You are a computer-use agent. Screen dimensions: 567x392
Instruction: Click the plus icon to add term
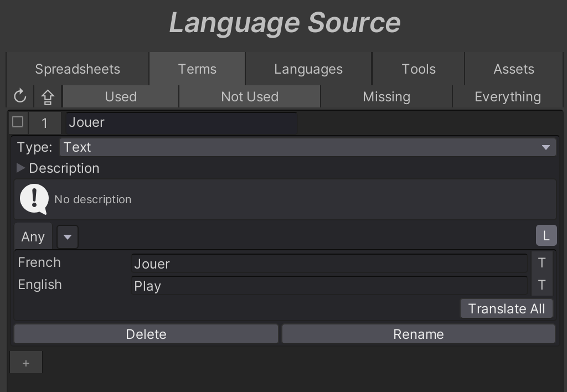[26, 363]
